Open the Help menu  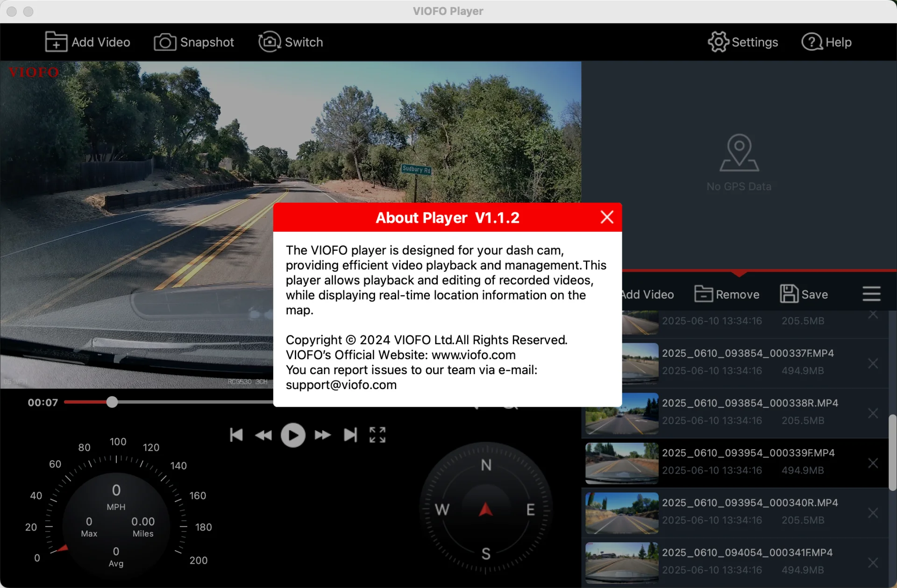tap(826, 42)
